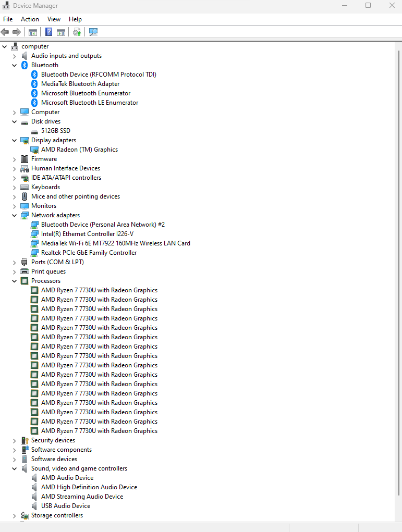Select Bluetooth Device (RFCOMM Protocol TDI)
The image size is (402, 532).
coord(99,75)
